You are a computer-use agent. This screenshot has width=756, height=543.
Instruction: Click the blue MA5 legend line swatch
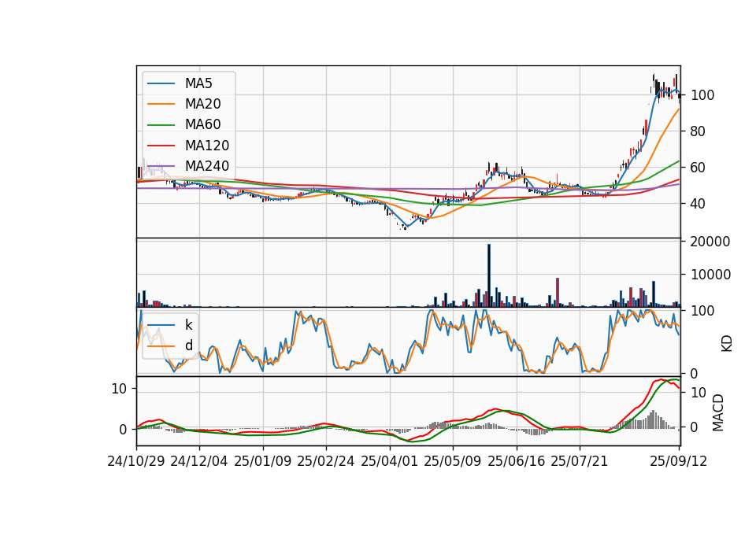161,84
